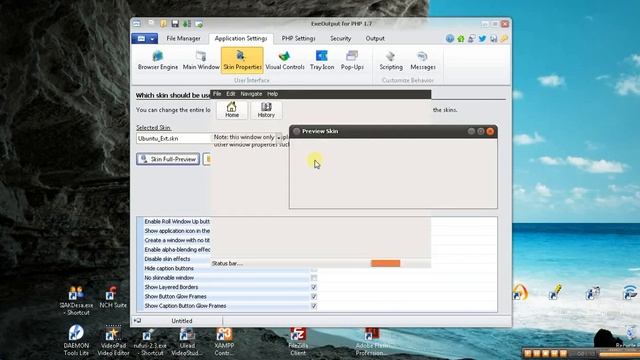Viewport: 640px width, 360px height.
Task: Open the Visual Controls settings
Action: [285, 60]
